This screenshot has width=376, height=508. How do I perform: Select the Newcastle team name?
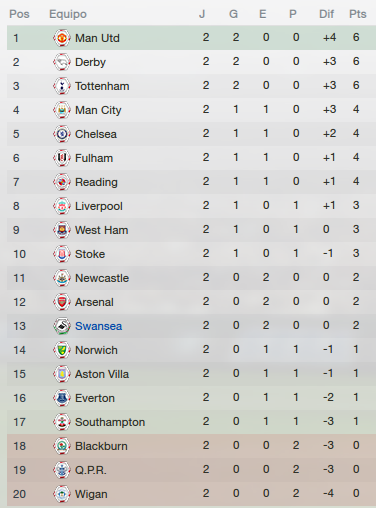pos(102,278)
